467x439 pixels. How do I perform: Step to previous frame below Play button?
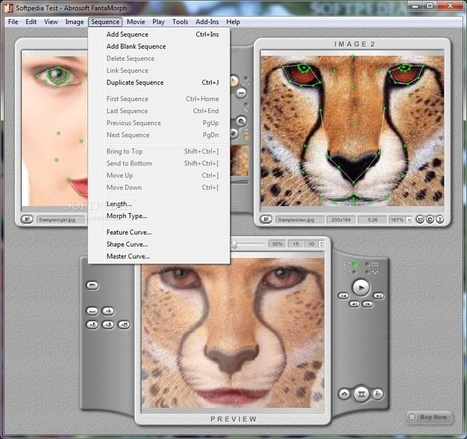coord(354,304)
